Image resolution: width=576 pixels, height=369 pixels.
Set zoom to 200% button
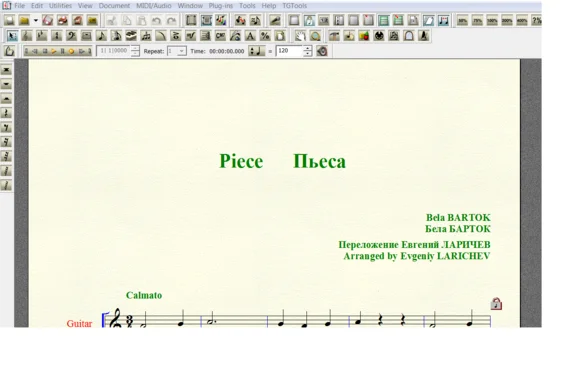point(507,20)
